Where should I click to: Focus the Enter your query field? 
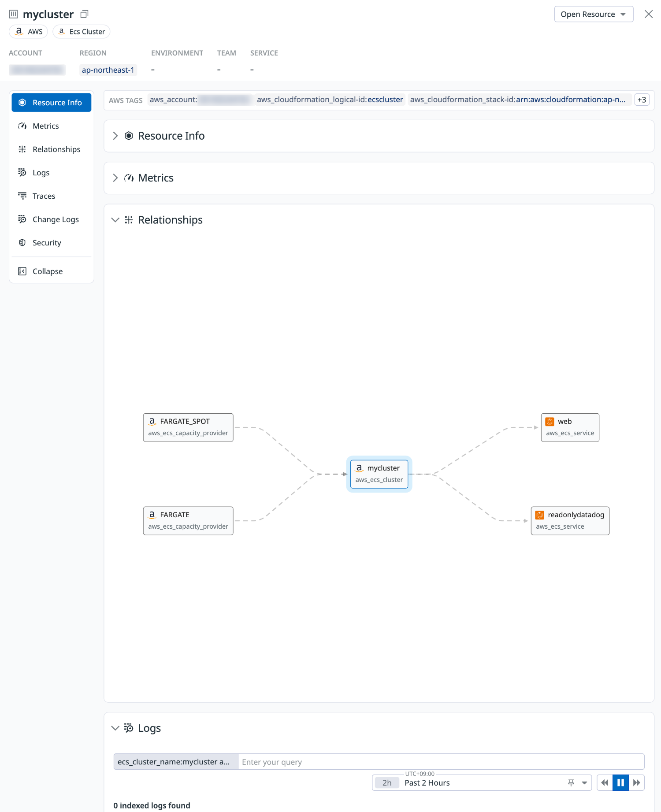point(441,762)
